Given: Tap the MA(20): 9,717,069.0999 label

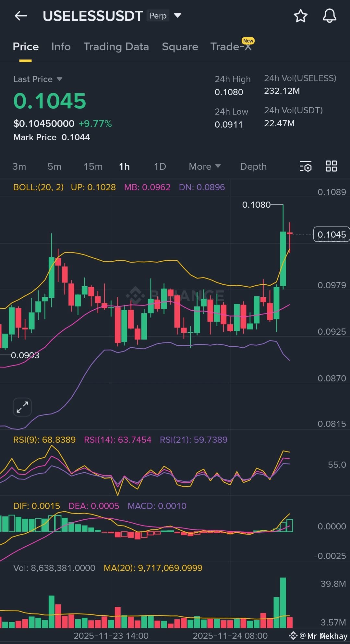Looking at the screenshot, I should coord(153,568).
